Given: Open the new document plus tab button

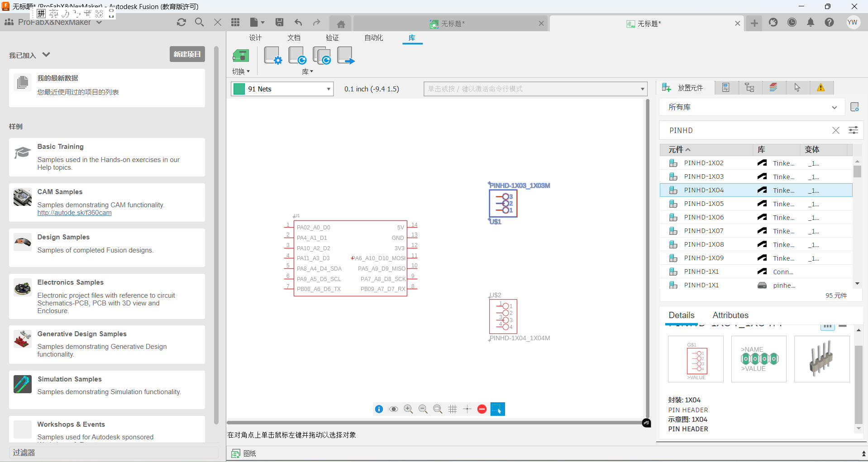Looking at the screenshot, I should coord(754,23).
